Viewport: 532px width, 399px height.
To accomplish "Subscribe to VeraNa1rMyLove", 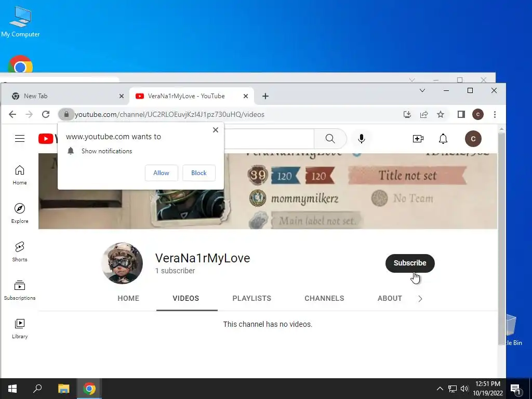I will click(x=410, y=263).
